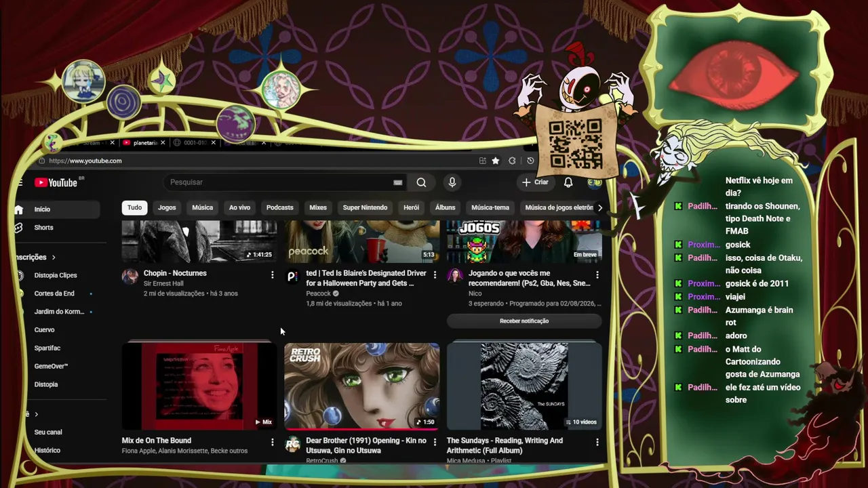Open options for the Jogando o que vocês video
The image size is (868, 488).
pos(597,274)
